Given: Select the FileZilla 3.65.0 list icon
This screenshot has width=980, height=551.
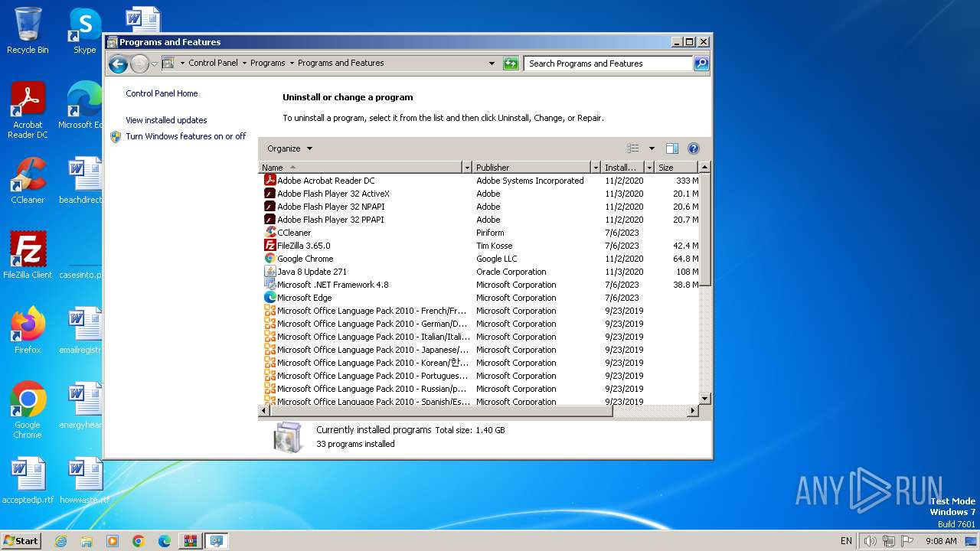Looking at the screenshot, I should (x=269, y=246).
